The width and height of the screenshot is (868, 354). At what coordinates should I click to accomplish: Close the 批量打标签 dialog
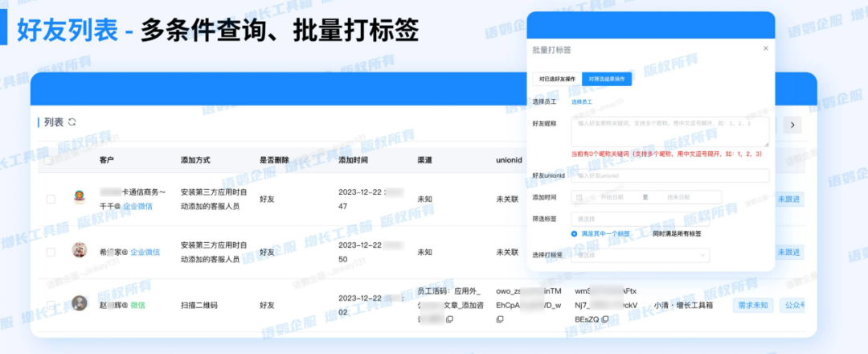[x=765, y=48]
